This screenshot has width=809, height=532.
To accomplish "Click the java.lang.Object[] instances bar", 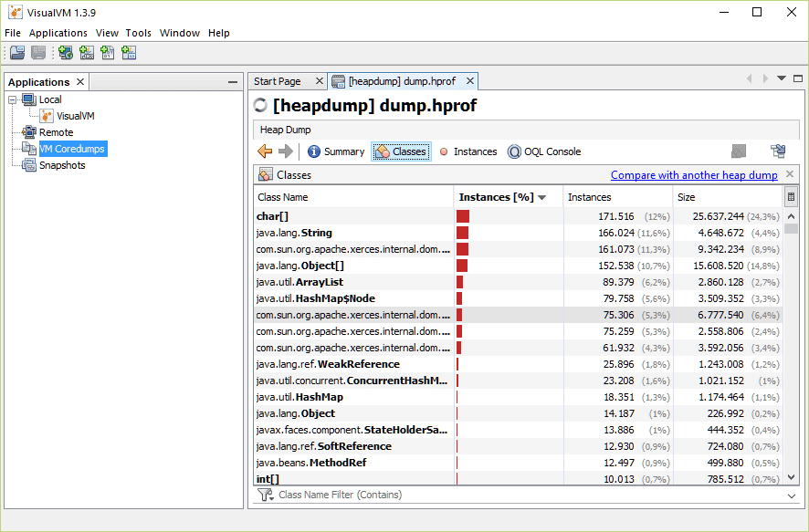I will click(462, 266).
